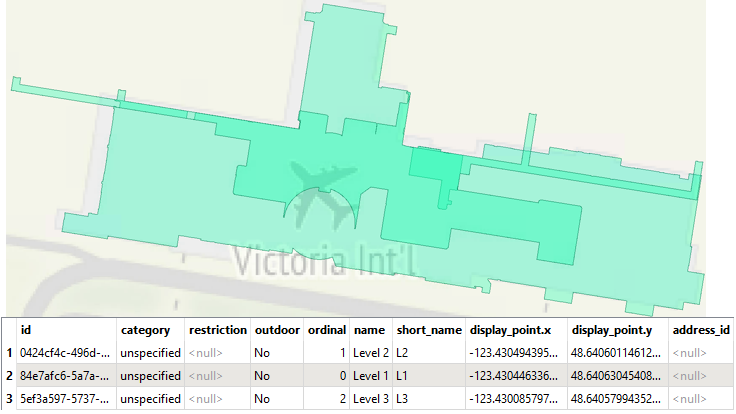736x414 pixels.
Task: Select address_id null cell in Level 3 row
Action: 701,399
